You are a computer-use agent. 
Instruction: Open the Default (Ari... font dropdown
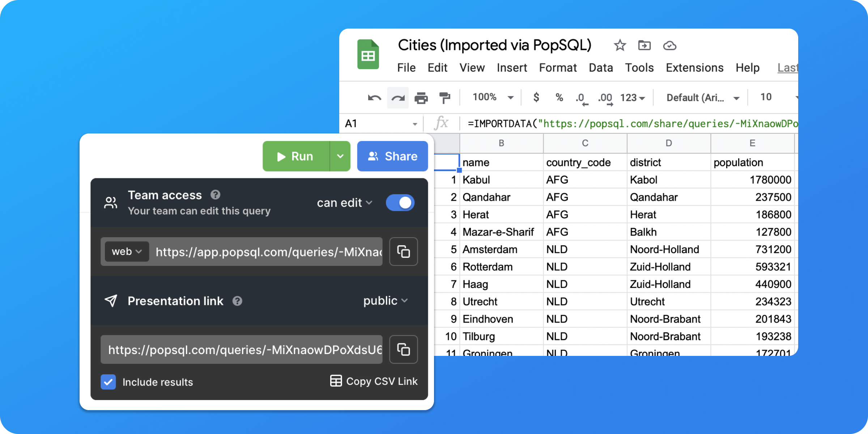(x=703, y=98)
